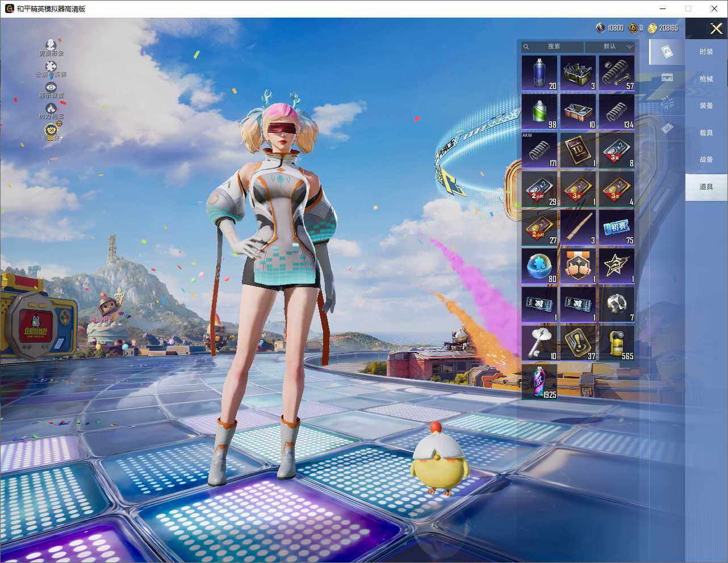Select the purple ABC spray can (1925)
Image resolution: width=728 pixels, height=563 pixels.
click(x=539, y=381)
